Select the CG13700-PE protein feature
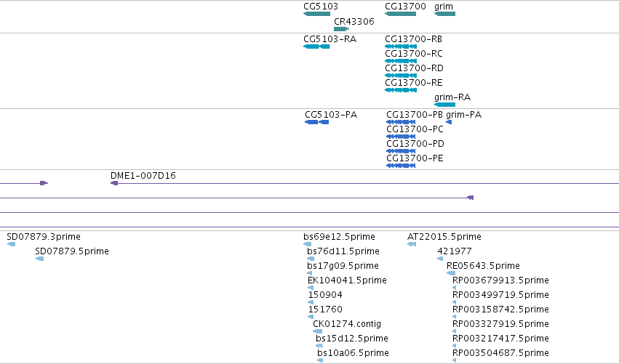 [x=401, y=166]
